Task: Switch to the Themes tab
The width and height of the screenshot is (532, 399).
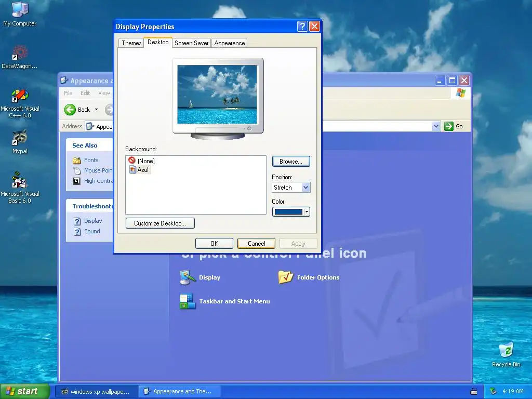Action: pos(131,43)
